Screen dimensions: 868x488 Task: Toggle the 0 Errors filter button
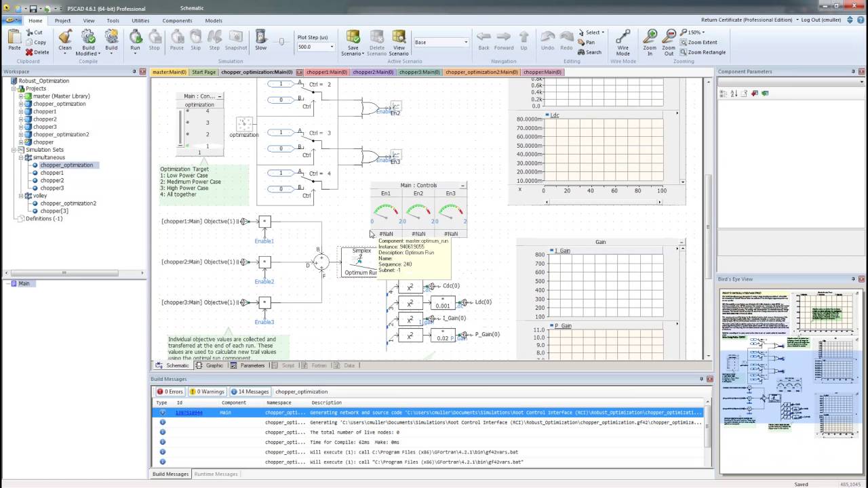(x=170, y=391)
